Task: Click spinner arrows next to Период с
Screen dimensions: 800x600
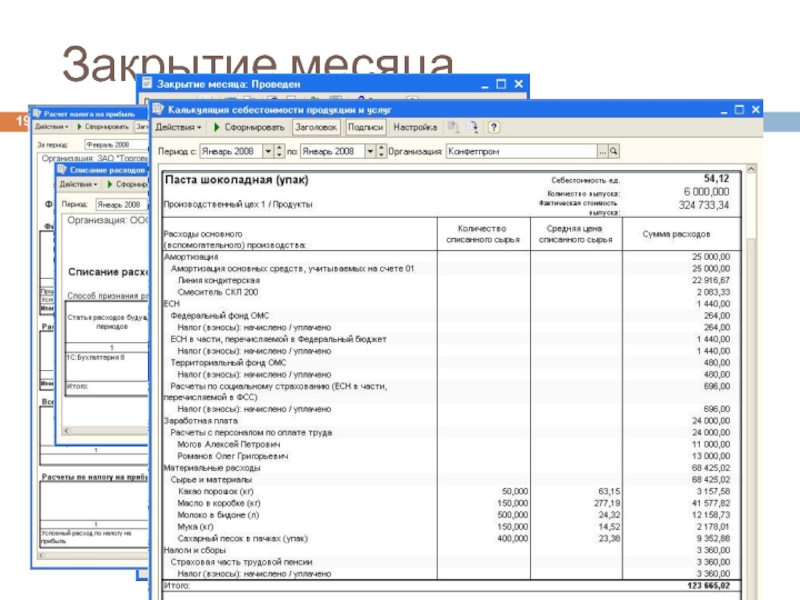Action: click(x=279, y=151)
